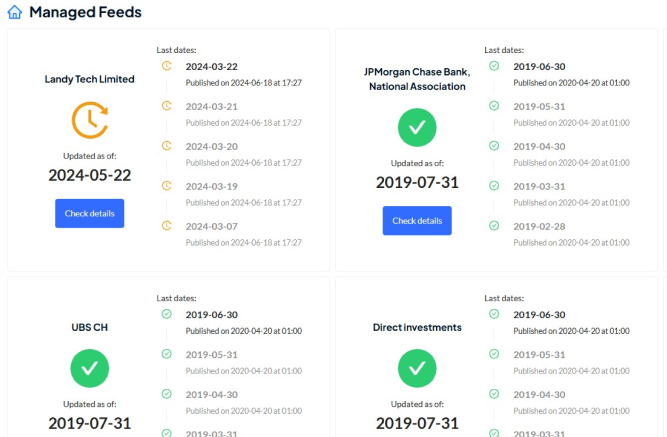
Task: Open Check details for JPMorgan Chase Bank
Action: 417,220
